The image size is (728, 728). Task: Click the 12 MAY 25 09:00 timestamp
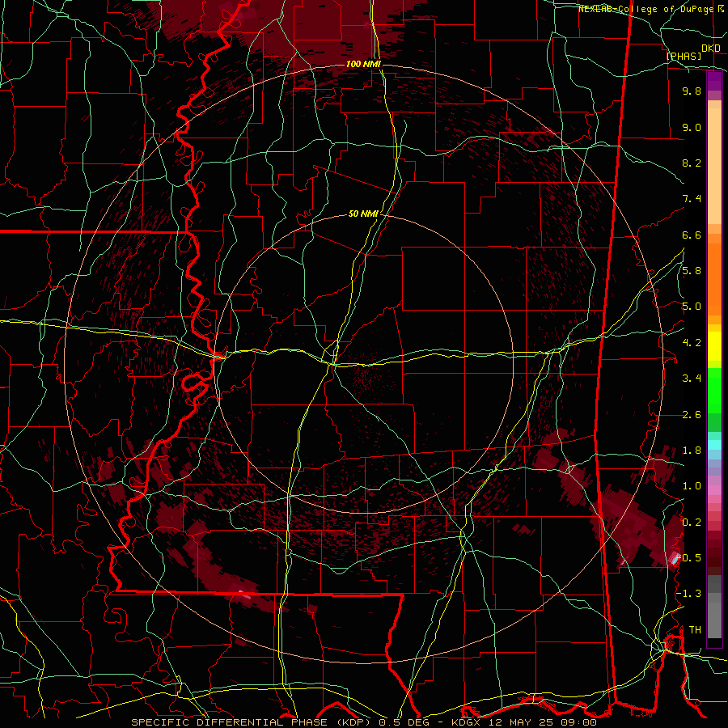pyautogui.click(x=543, y=722)
